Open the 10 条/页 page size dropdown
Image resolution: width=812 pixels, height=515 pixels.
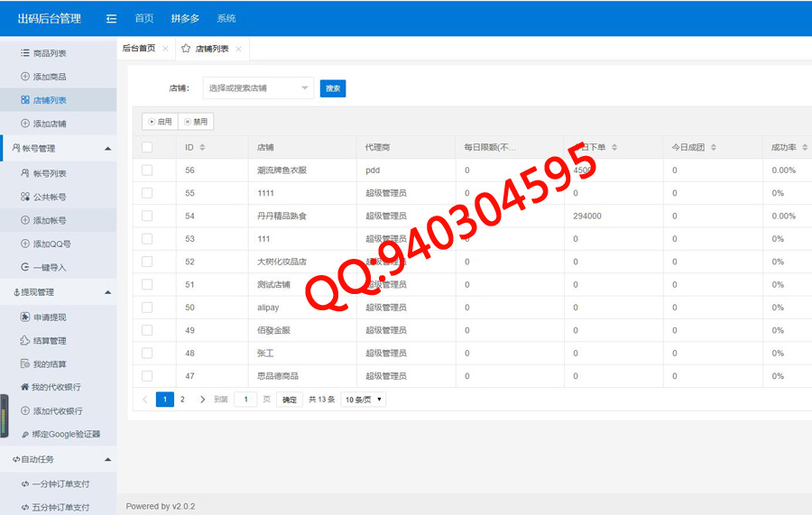364,400
